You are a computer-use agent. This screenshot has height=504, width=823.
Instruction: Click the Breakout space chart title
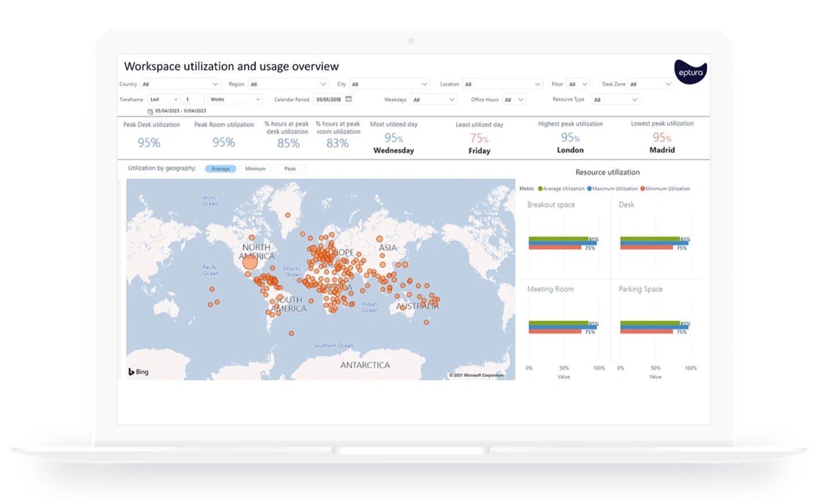pos(551,205)
